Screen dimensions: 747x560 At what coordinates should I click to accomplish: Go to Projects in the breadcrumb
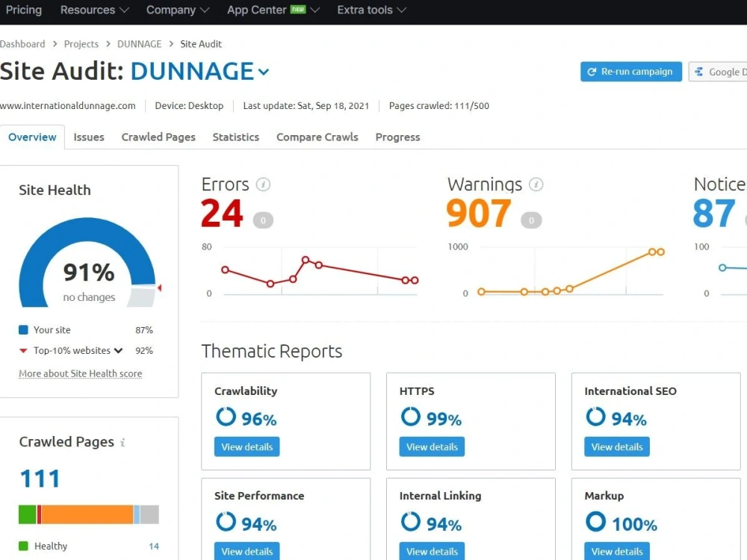(x=81, y=44)
